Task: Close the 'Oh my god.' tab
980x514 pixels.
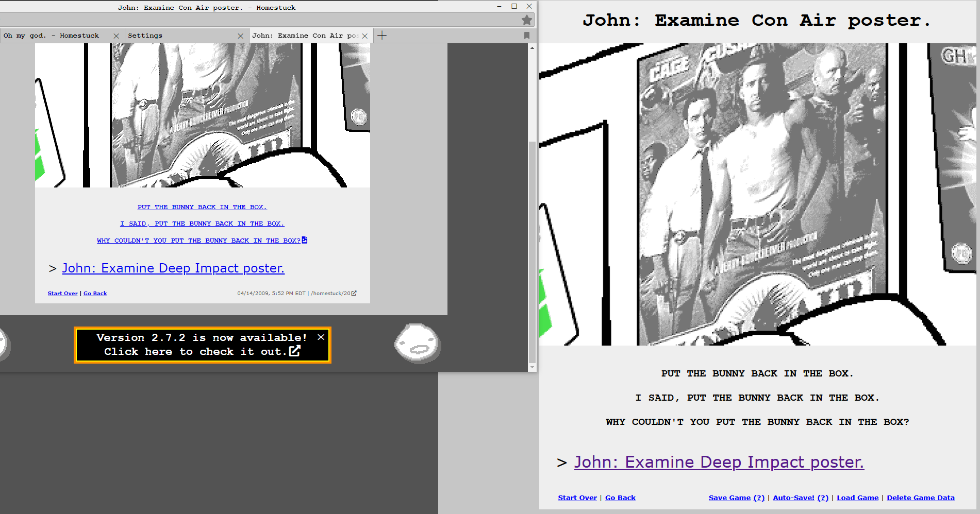Action: pos(116,36)
